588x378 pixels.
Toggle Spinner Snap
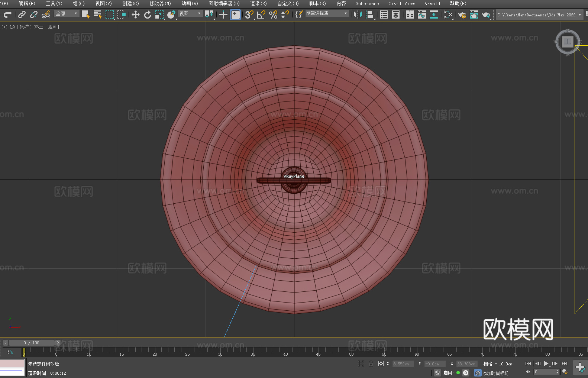click(x=285, y=14)
